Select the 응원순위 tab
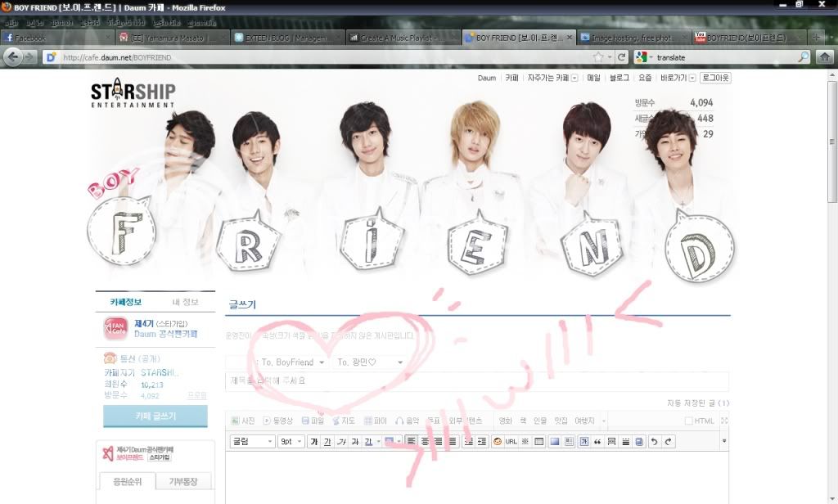The height and width of the screenshot is (504, 838). [x=127, y=482]
